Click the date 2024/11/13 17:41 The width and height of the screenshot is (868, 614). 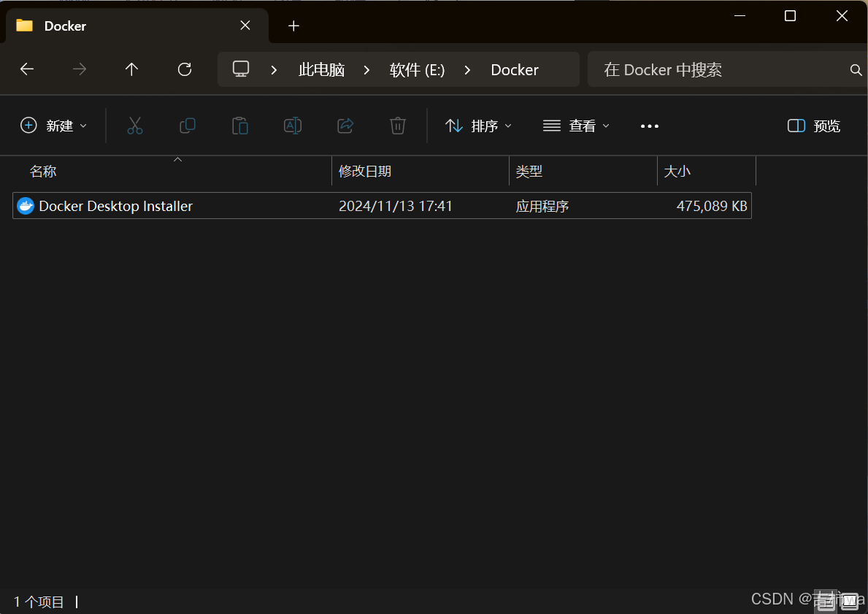coord(395,206)
